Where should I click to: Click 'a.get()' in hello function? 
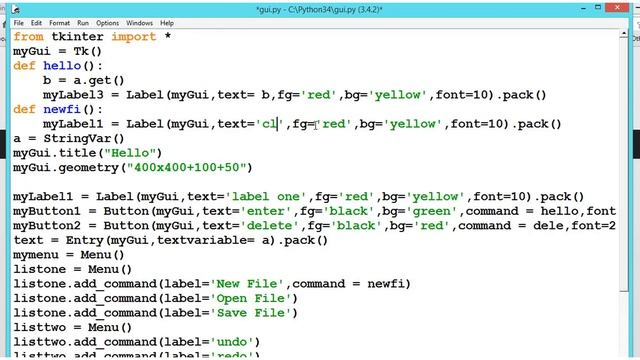(98, 80)
